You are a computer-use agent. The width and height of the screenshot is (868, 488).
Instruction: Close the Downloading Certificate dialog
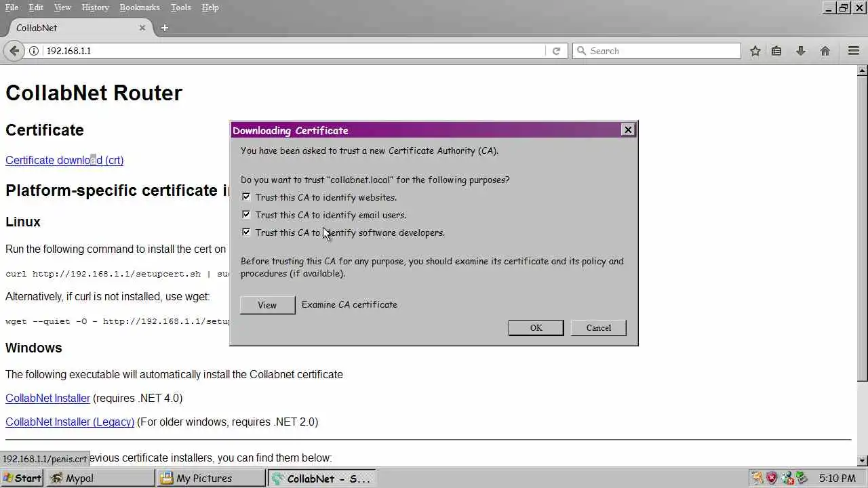point(628,129)
